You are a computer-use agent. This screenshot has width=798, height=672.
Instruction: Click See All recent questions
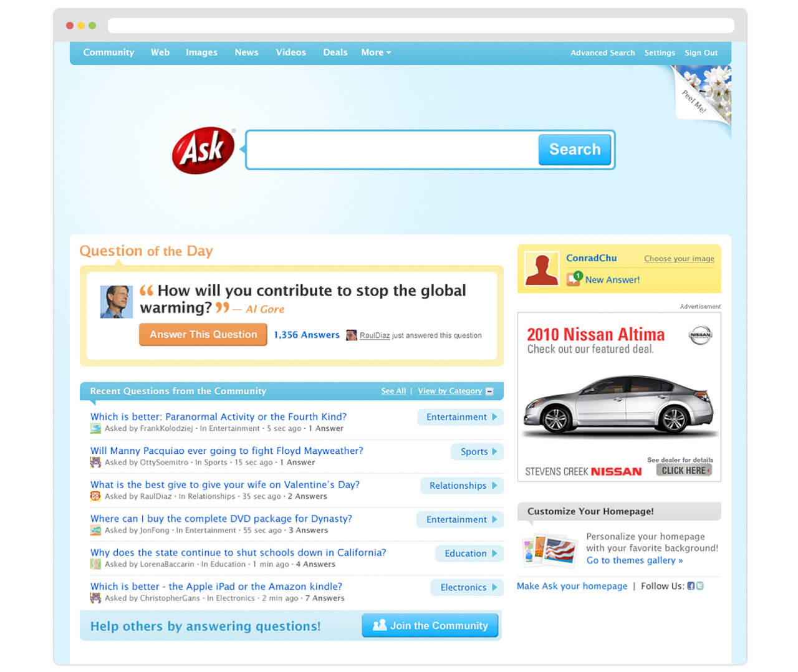[393, 391]
